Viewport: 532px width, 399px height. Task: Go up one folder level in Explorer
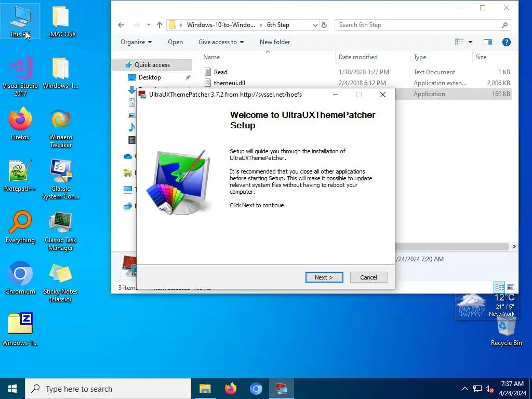click(x=159, y=25)
